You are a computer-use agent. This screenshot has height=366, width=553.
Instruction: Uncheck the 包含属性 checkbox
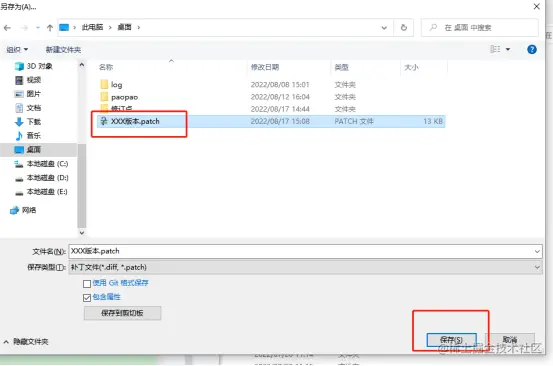tap(87, 298)
